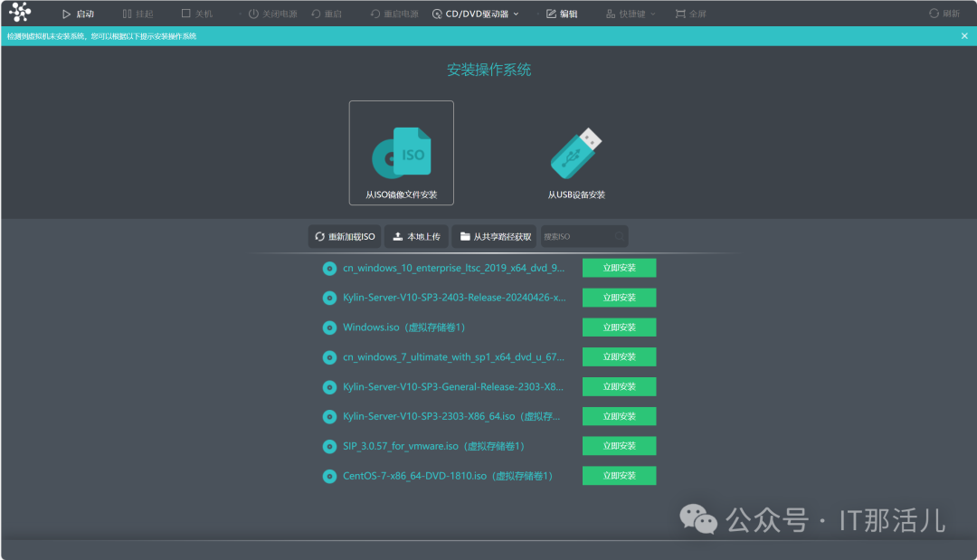Click the 刷新 refresh button
The image size is (977, 560).
pos(944,14)
